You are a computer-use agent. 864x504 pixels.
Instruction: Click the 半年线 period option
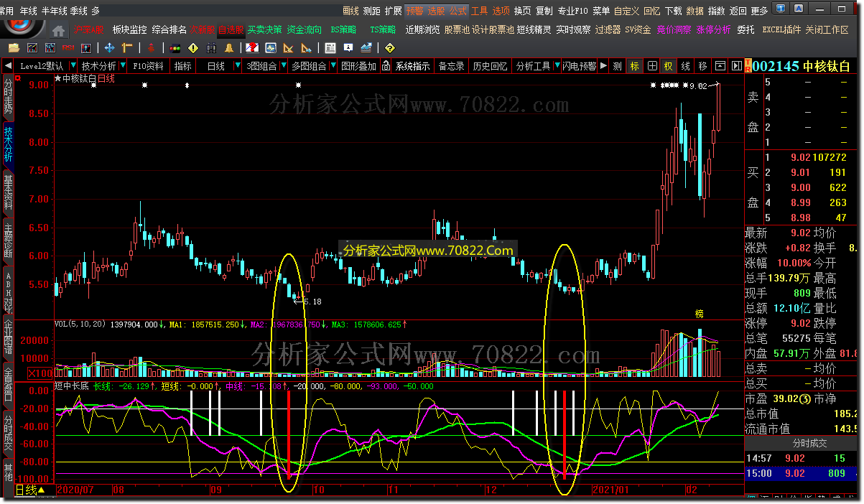coord(54,11)
